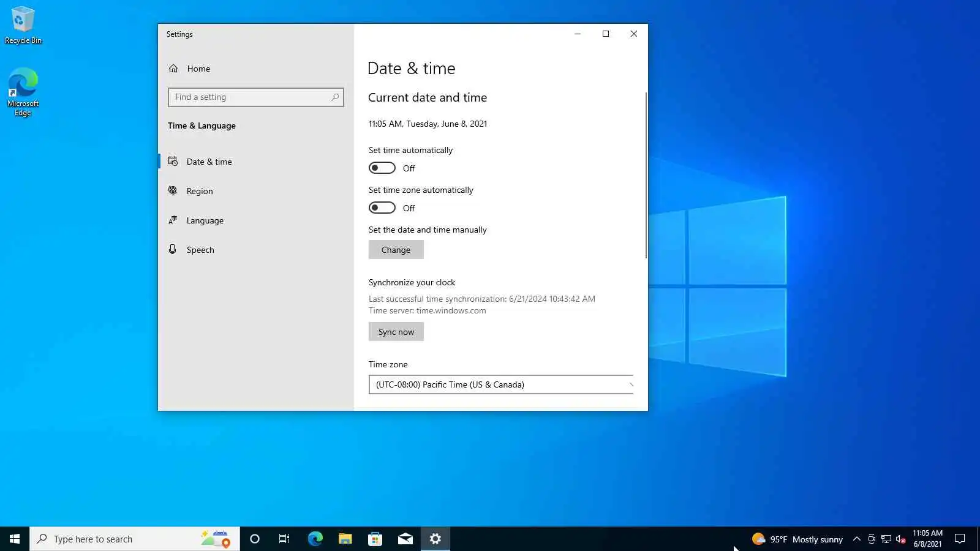Click the "Last successful time synchronization" line
The image size is (980, 551).
click(482, 299)
